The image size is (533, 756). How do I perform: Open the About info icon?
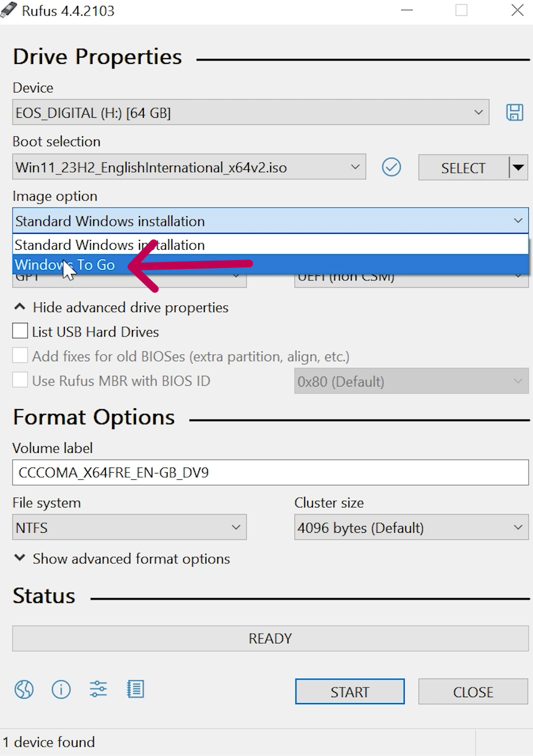coord(61,690)
